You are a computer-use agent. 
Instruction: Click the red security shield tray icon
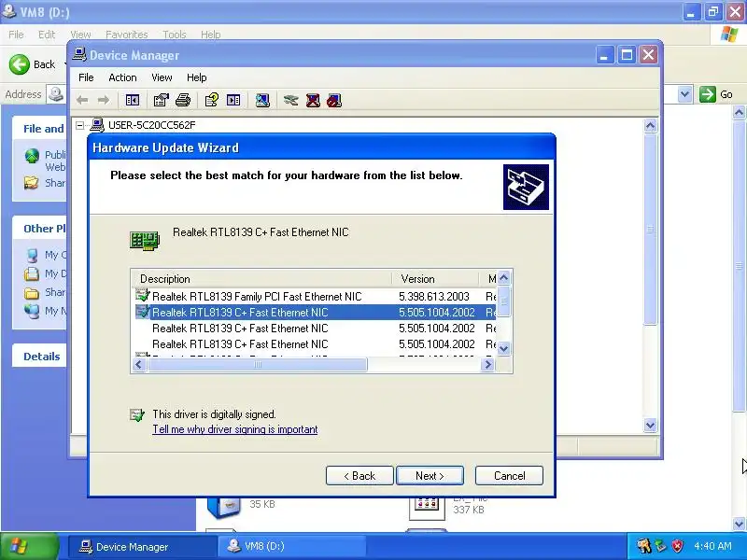(678, 546)
